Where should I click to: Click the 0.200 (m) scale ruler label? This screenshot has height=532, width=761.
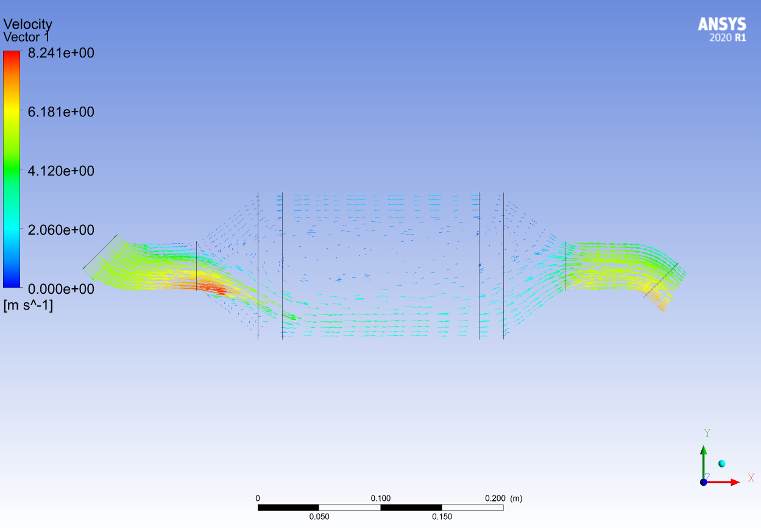(x=503, y=498)
